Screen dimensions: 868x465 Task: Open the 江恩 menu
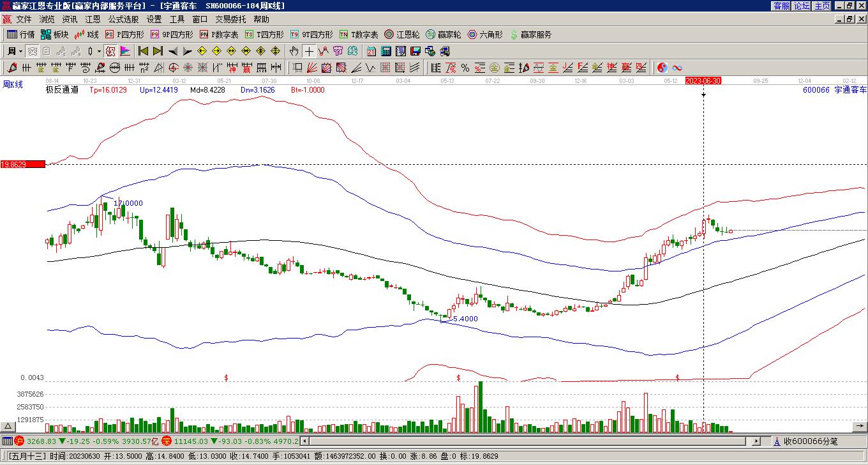93,19
